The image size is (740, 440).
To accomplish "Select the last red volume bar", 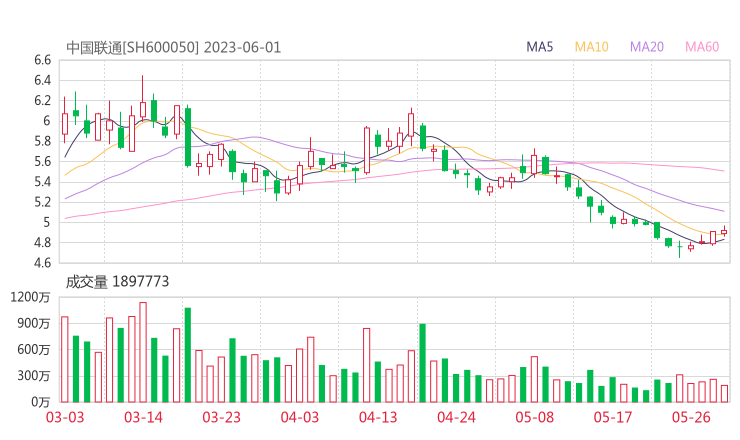I will (724, 394).
